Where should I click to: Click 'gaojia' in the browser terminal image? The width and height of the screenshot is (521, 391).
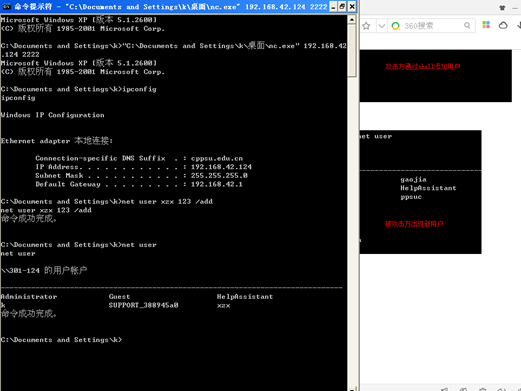pos(413,180)
